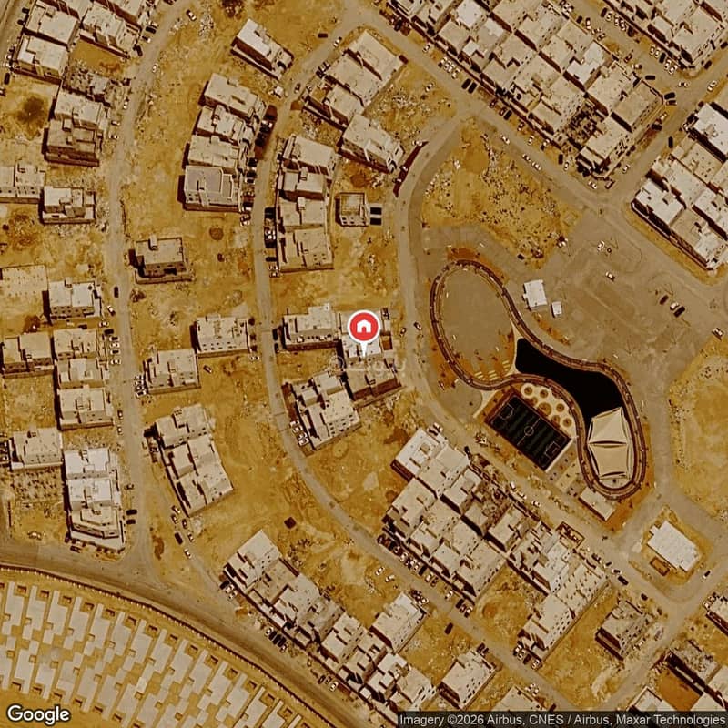Open the Google logo link

point(38,714)
